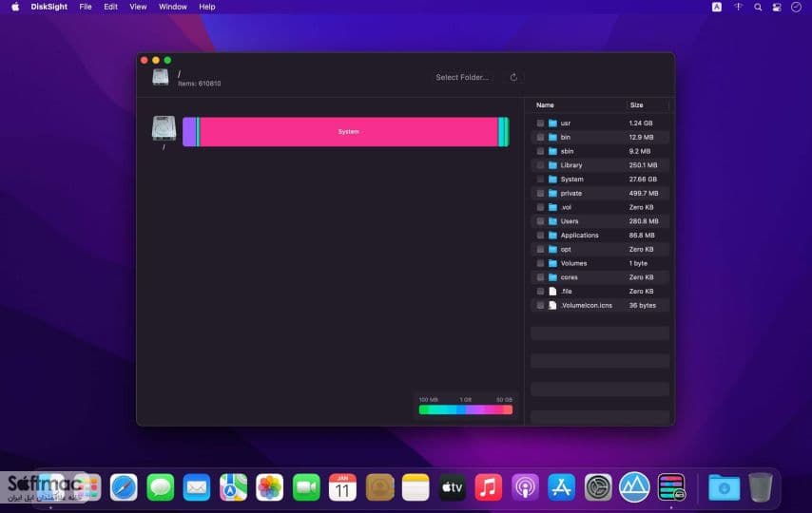Click the pink System bar segment
Viewport: 812px width, 513px height.
(349, 131)
